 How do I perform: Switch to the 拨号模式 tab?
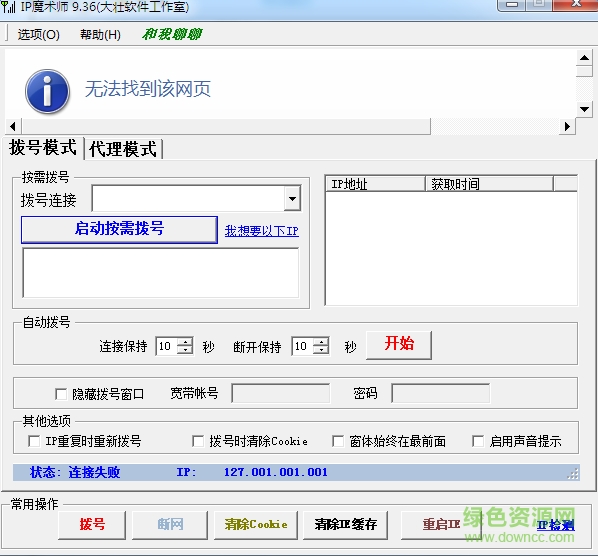[43, 148]
